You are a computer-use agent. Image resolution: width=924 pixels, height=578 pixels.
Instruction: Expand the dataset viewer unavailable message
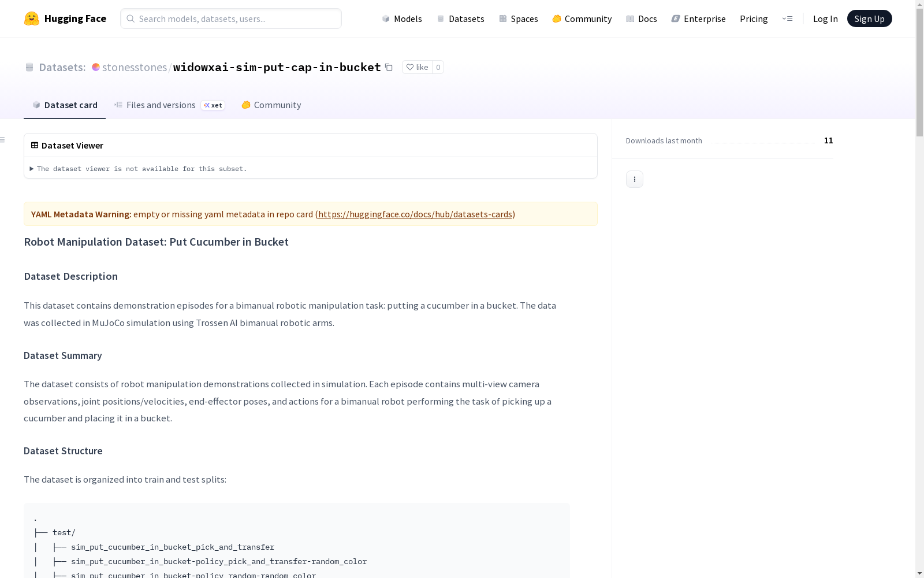point(139,169)
